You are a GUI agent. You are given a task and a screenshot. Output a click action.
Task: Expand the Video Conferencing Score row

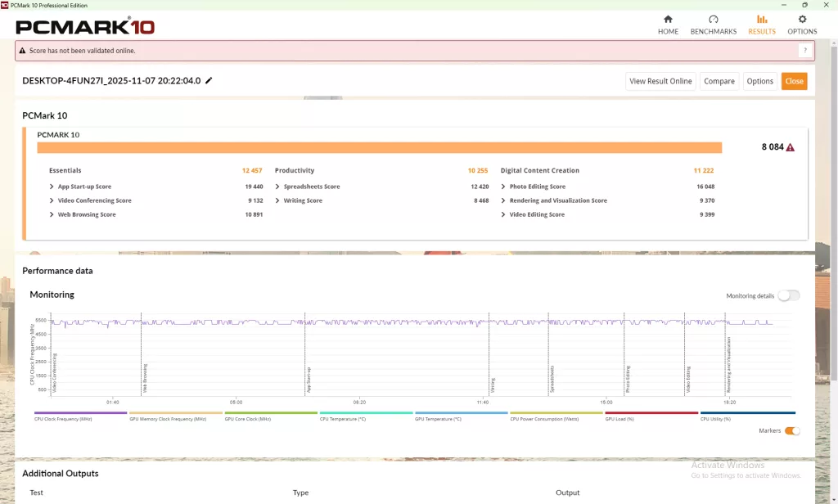tap(52, 200)
